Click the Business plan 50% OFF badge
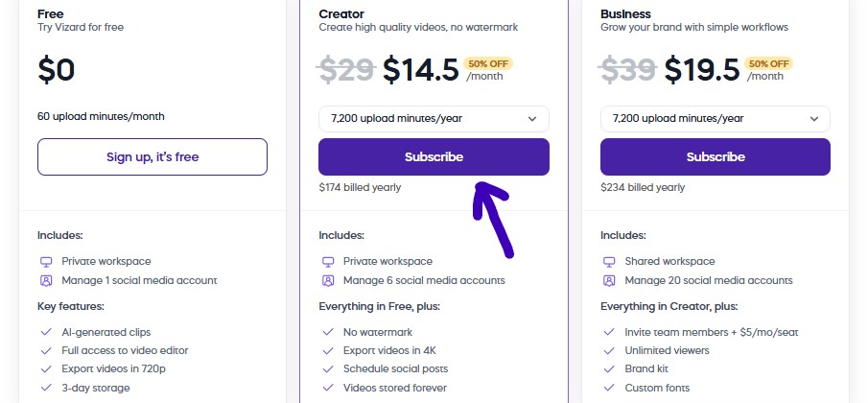868x403 pixels. [770, 63]
